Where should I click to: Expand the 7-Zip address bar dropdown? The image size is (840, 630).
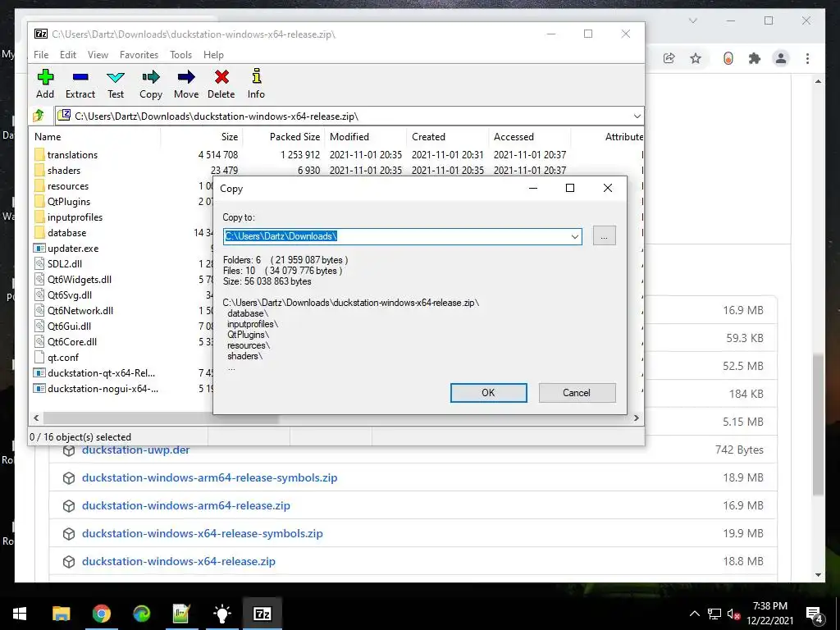point(637,116)
